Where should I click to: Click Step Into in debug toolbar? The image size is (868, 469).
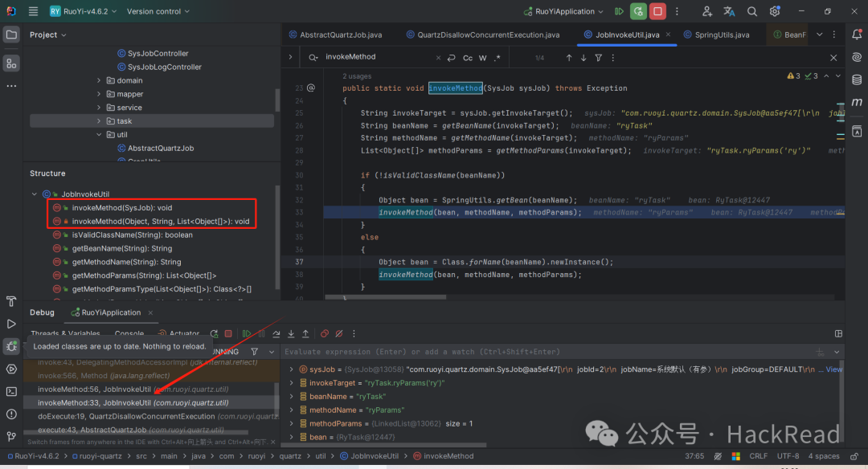pyautogui.click(x=291, y=333)
